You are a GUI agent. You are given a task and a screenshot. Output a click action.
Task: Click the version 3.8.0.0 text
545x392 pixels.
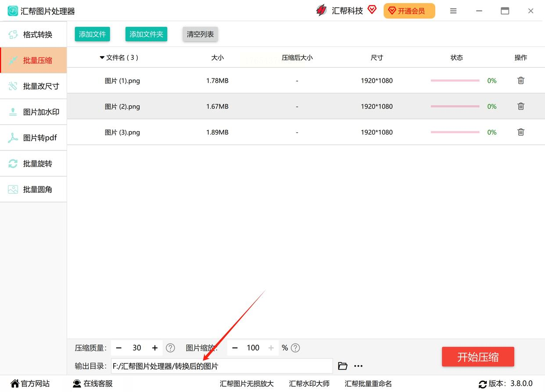pyautogui.click(x=521, y=384)
